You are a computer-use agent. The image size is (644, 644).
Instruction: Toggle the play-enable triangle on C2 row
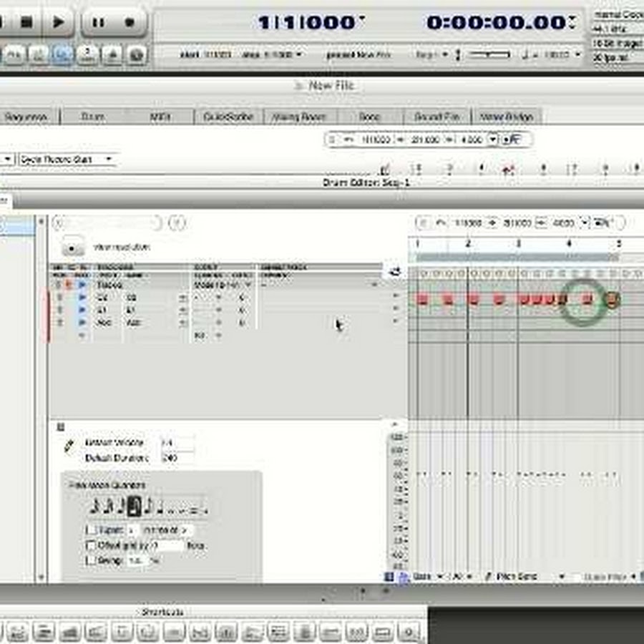[x=82, y=298]
